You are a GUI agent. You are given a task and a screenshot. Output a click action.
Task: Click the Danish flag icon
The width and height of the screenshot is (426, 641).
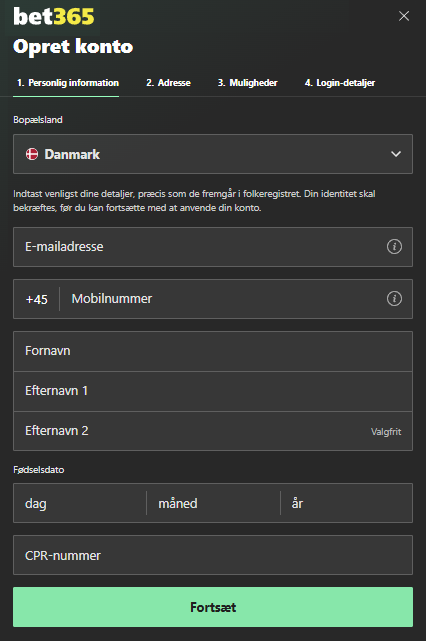point(32,154)
